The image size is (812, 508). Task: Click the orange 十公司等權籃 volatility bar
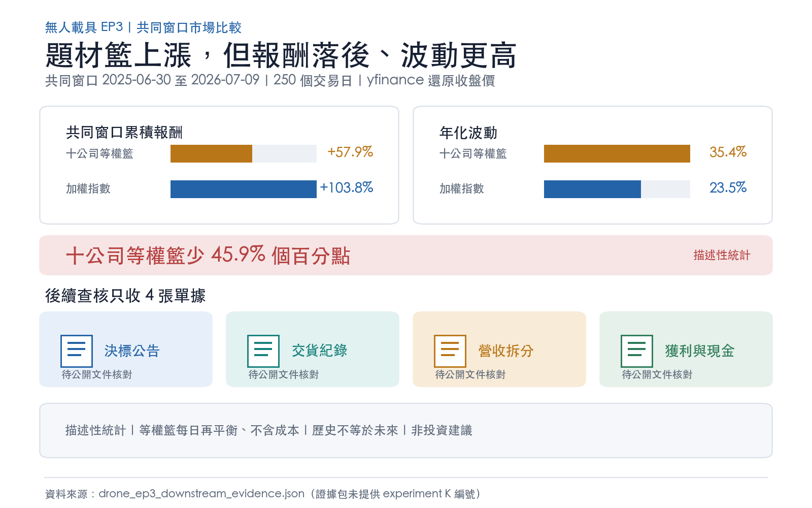(617, 153)
